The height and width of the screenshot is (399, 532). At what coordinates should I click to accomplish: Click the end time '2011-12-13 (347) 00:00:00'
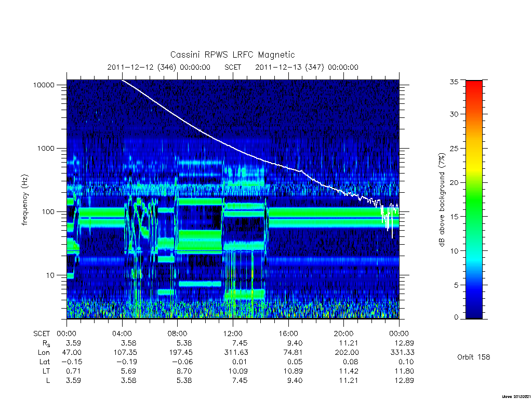pos(307,67)
